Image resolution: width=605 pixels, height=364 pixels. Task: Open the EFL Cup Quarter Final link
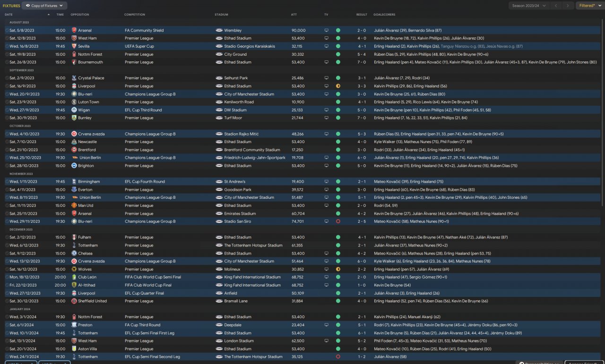145,293
